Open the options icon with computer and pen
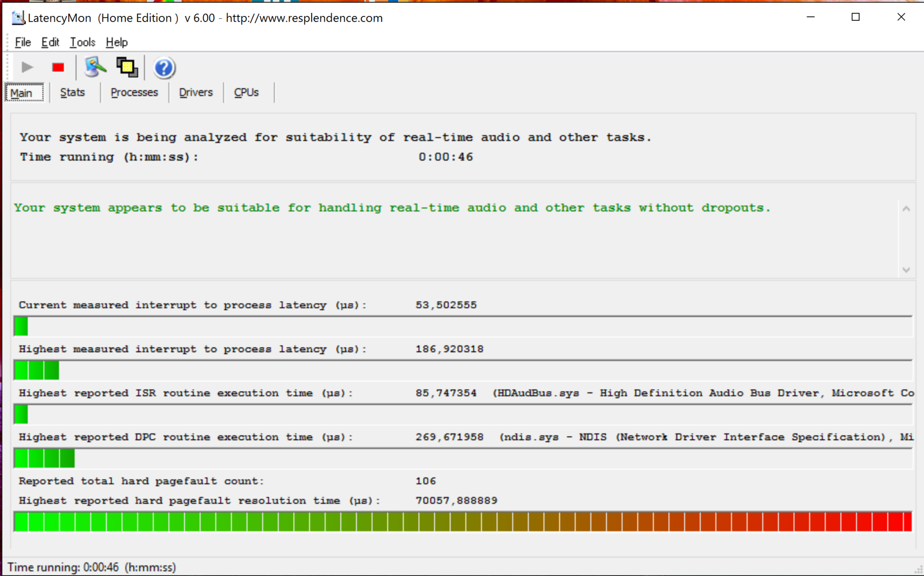Image resolution: width=924 pixels, height=576 pixels. (x=95, y=67)
